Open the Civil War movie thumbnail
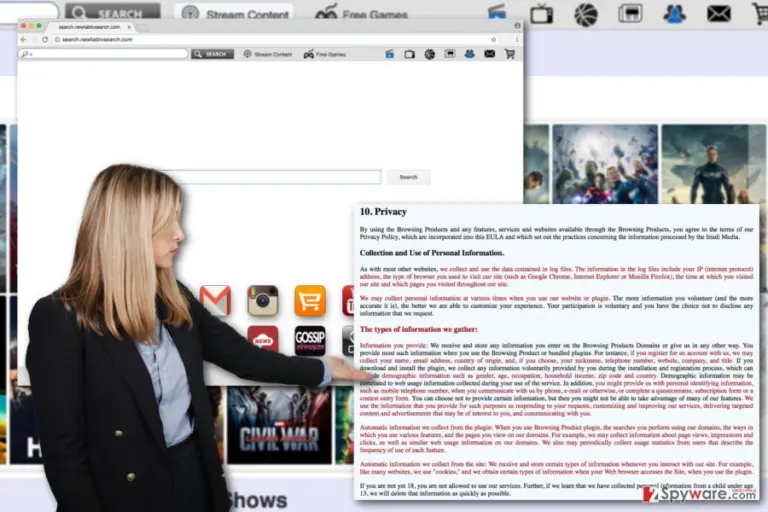The image size is (768, 512). click(x=279, y=425)
